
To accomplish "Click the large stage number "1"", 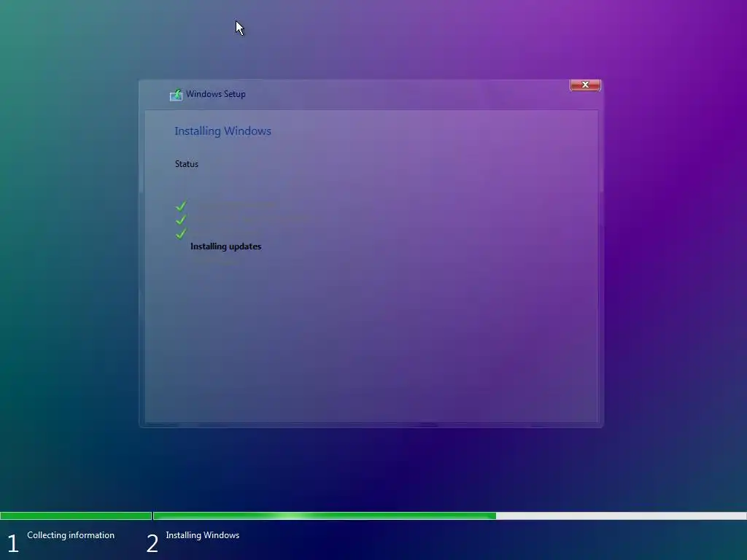I will click(13, 543).
